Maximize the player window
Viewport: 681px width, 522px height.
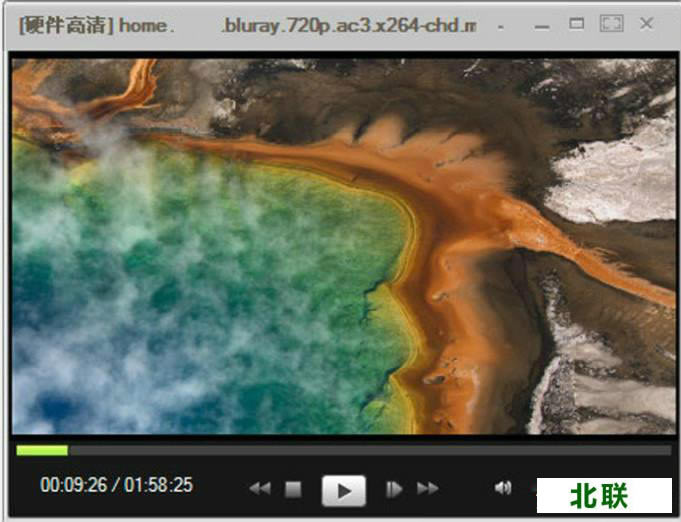576,24
